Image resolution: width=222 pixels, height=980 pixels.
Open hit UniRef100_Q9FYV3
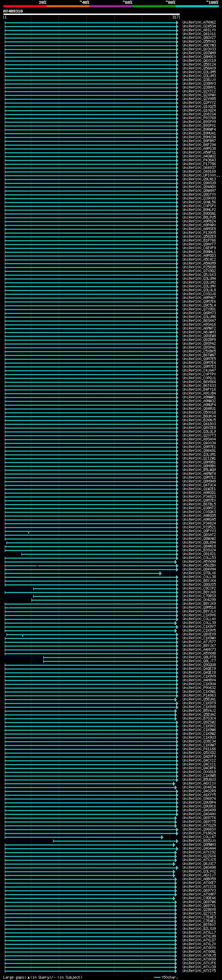click(199, 531)
